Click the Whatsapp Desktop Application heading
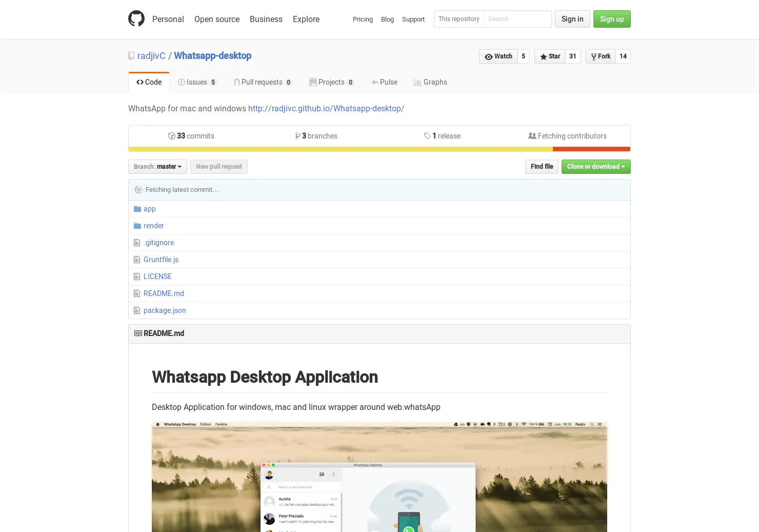759x532 pixels. [265, 377]
